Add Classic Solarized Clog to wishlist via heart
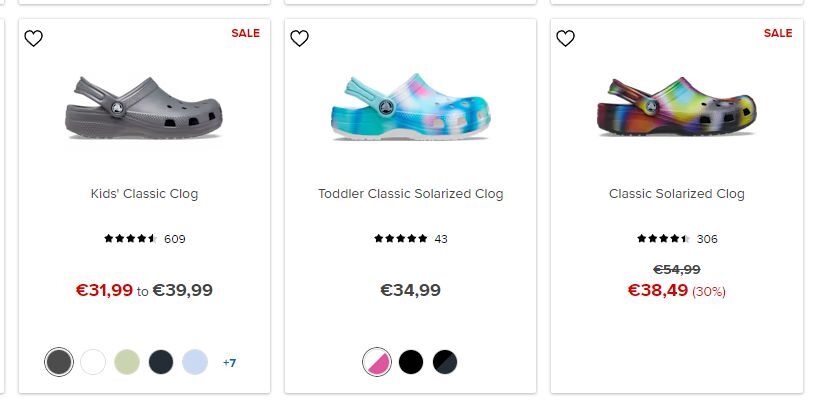This screenshot has width=827, height=402. [x=565, y=39]
